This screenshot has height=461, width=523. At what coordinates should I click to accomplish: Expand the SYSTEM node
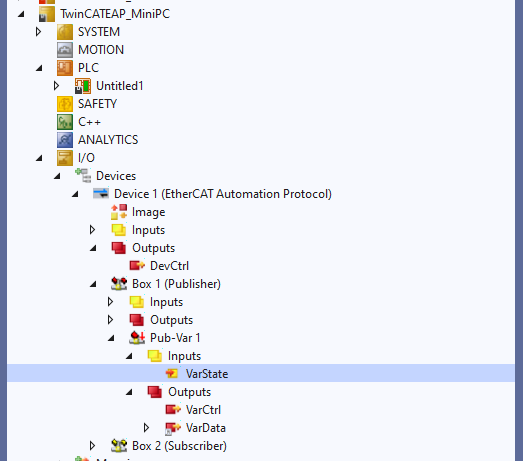[38, 32]
